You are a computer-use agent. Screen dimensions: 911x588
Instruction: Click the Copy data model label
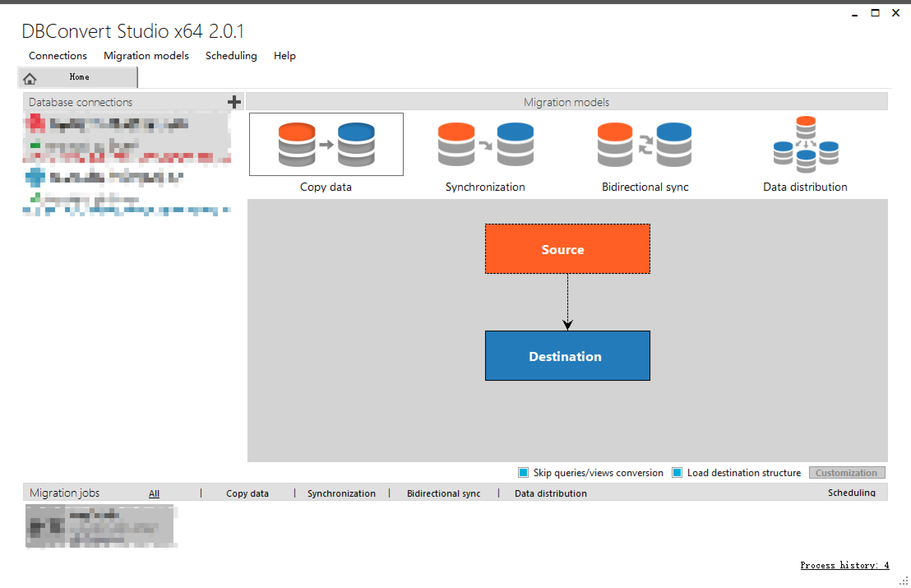click(x=326, y=187)
